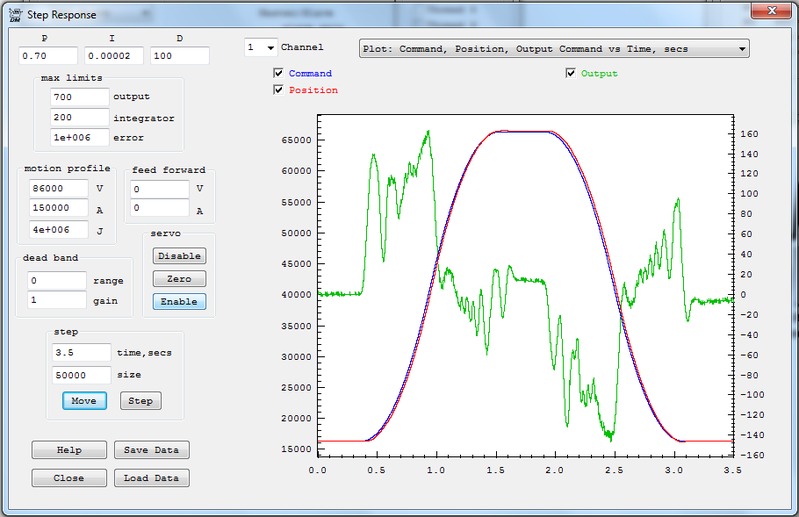Screen dimensions: 799x517
Task: Click the Save Data button
Action: (150, 450)
